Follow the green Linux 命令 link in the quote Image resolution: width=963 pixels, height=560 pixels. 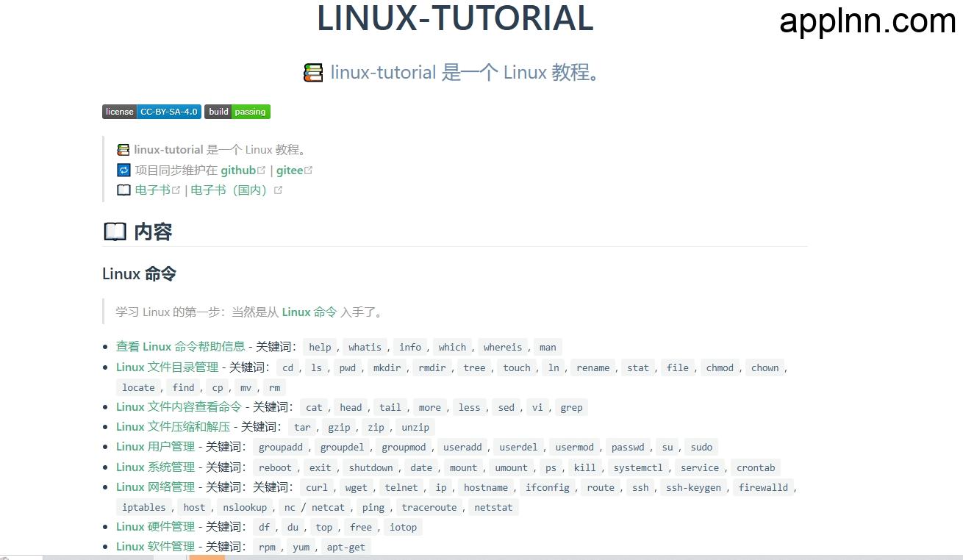point(309,312)
